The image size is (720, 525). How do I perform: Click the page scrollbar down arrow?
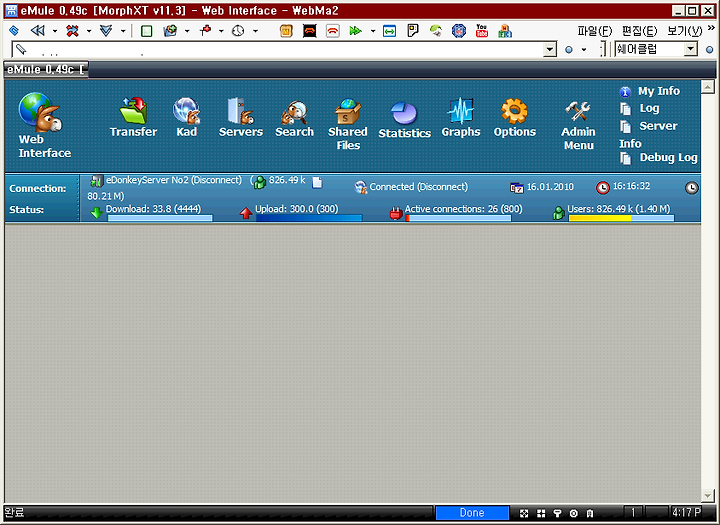tap(708, 496)
